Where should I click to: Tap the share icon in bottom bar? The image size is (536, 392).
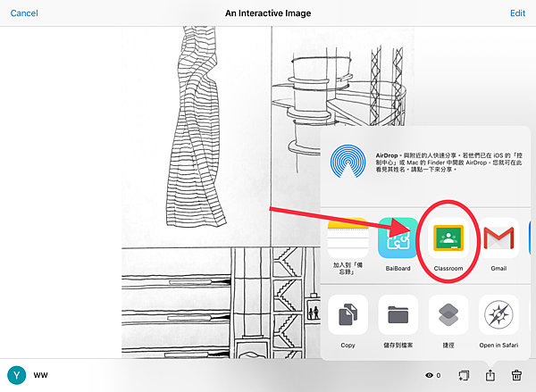[x=490, y=375]
